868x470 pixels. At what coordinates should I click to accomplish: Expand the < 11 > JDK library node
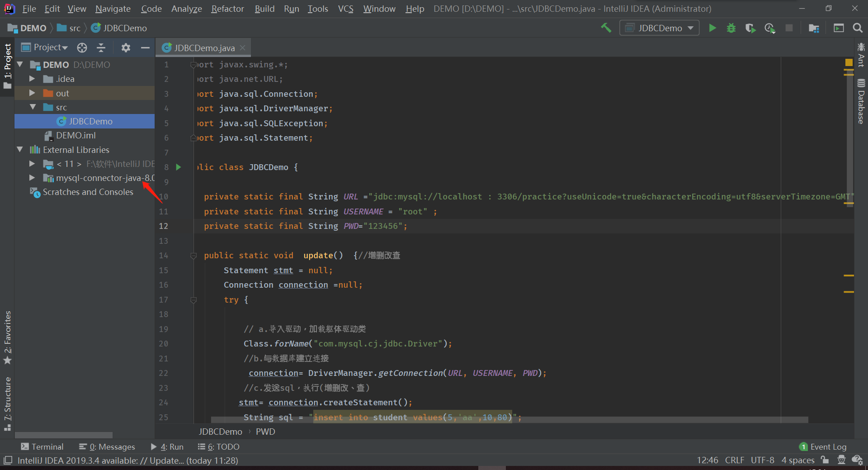tap(32, 164)
